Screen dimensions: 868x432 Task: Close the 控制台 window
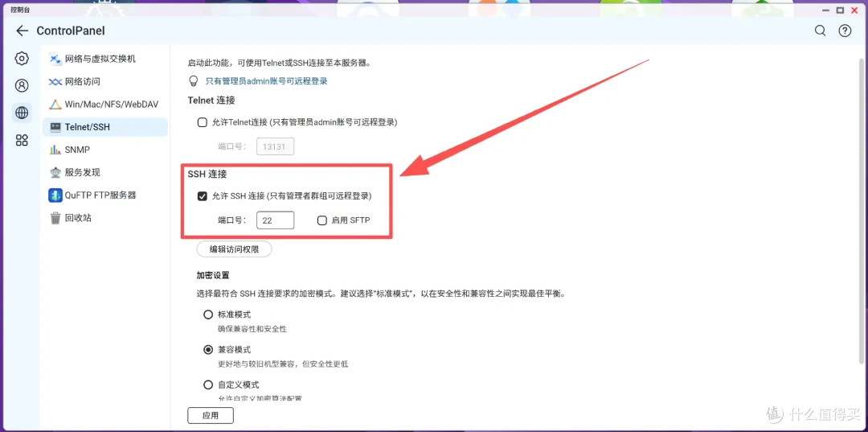[854, 10]
